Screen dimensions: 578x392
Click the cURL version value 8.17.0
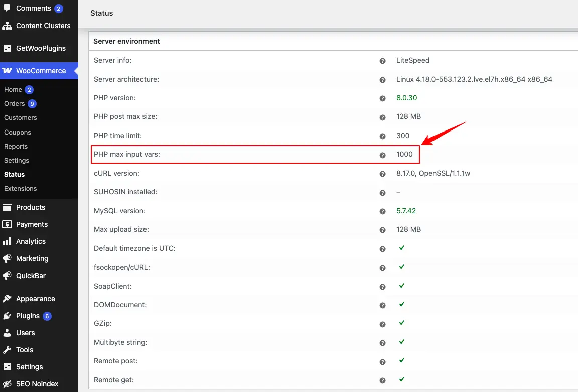tap(433, 173)
